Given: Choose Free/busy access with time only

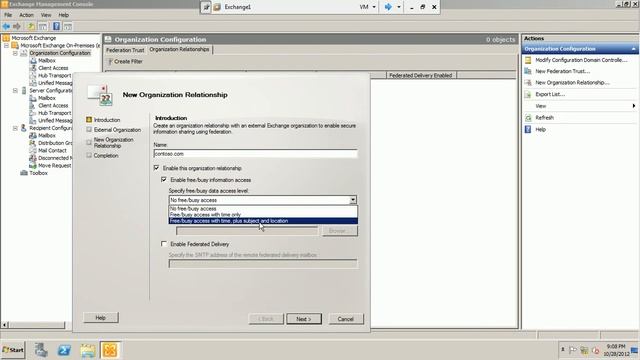Looking at the screenshot, I should pos(263,215).
